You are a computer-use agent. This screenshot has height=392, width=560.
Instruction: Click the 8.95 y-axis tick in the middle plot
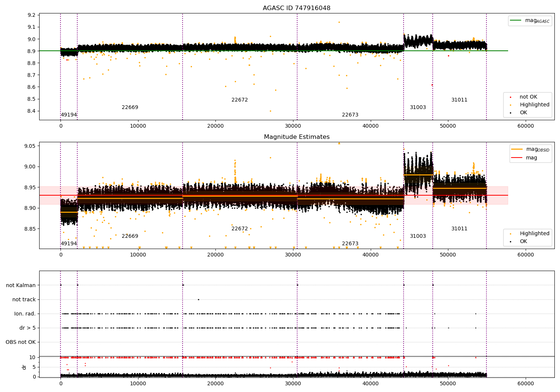coord(30,187)
